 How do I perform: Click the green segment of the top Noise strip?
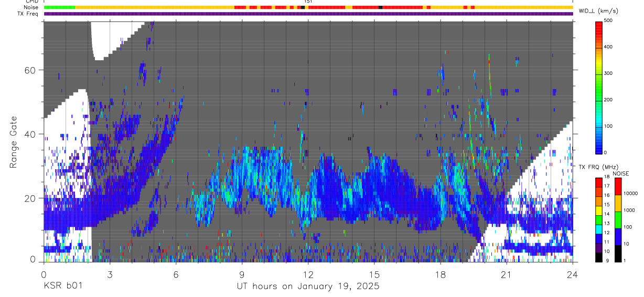pyautogui.click(x=60, y=7)
